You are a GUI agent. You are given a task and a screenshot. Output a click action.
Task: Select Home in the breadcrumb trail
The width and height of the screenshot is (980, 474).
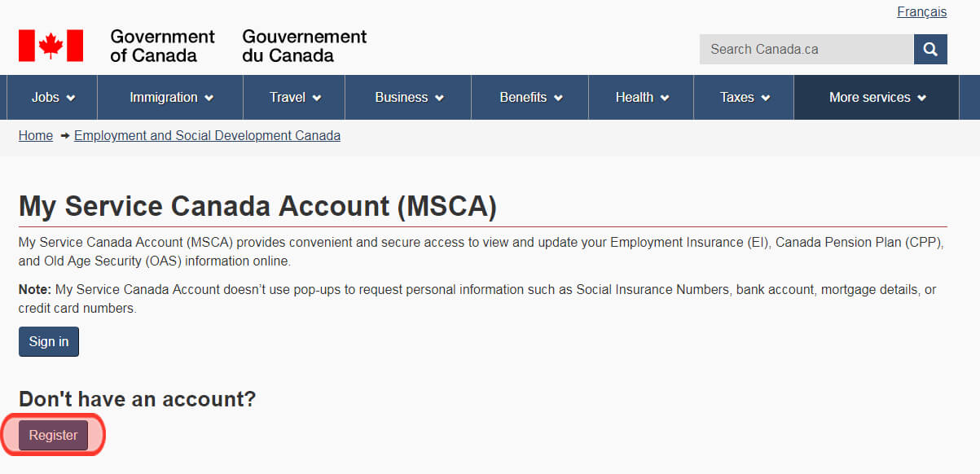click(x=35, y=135)
